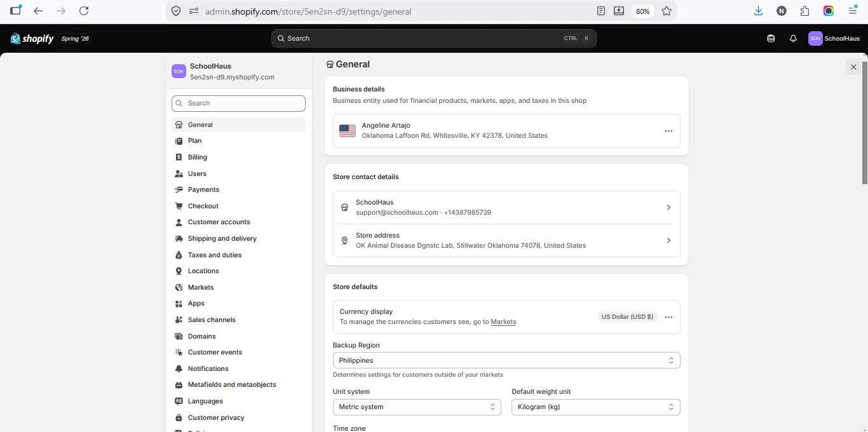Expand the Backup Region Philippines dropdown
The height and width of the screenshot is (432, 868).
(x=506, y=360)
